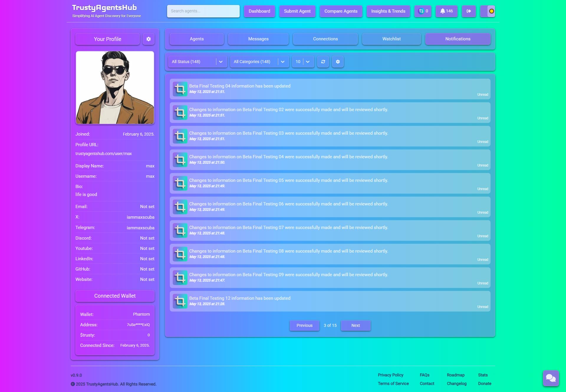This screenshot has width=566, height=392.
Task: Toggle Unread status on Beta Final Testing 12
Action: click(483, 307)
